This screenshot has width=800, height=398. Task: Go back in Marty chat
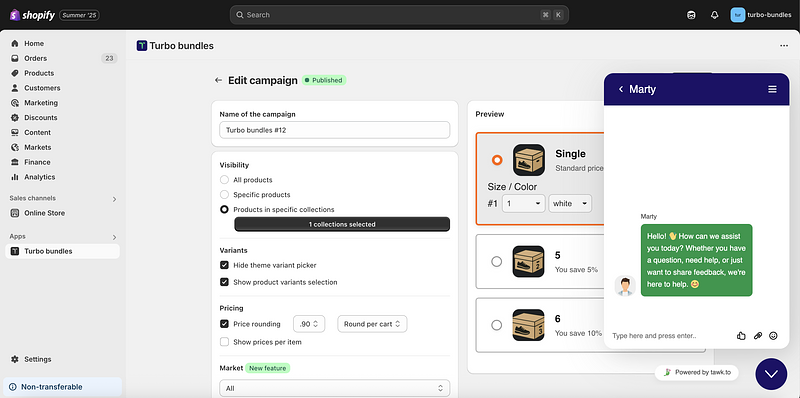(621, 89)
